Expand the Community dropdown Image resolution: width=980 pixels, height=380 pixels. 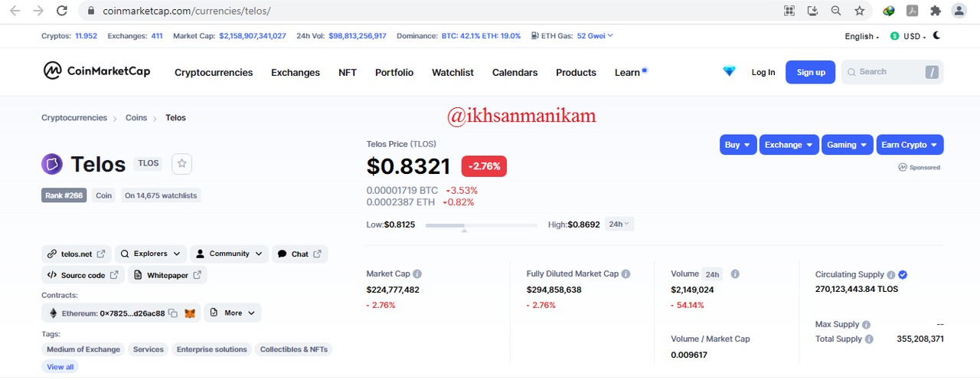pos(228,254)
